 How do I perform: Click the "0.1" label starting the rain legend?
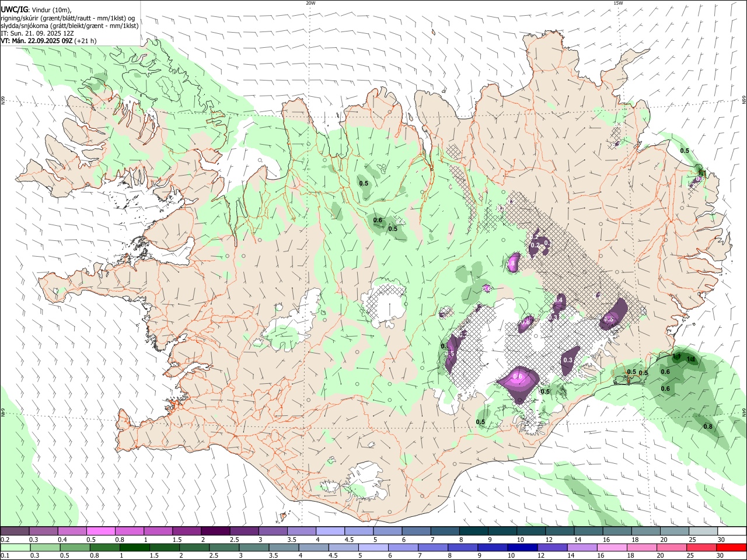click(x=5, y=556)
